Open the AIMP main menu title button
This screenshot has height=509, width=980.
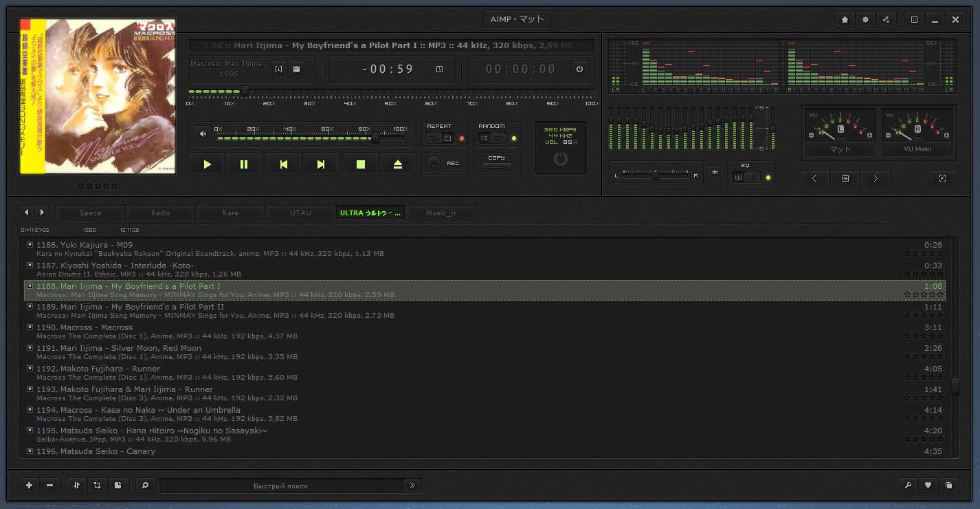(517, 19)
